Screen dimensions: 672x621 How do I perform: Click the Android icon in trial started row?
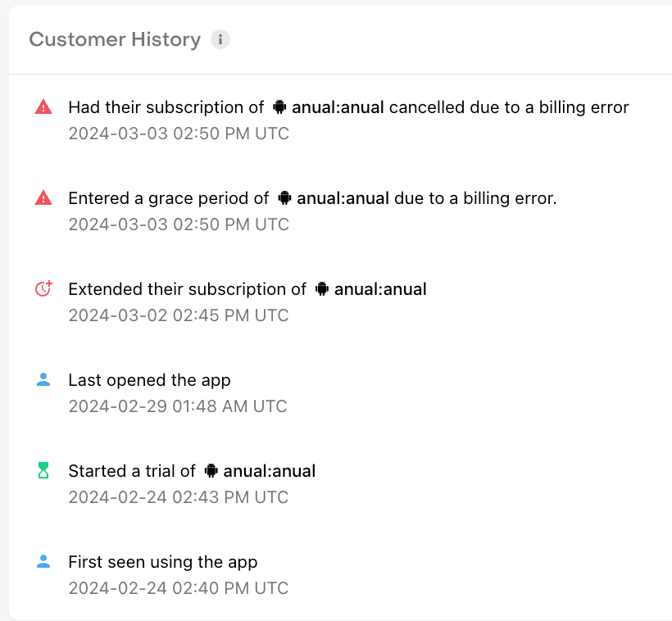tap(211, 470)
